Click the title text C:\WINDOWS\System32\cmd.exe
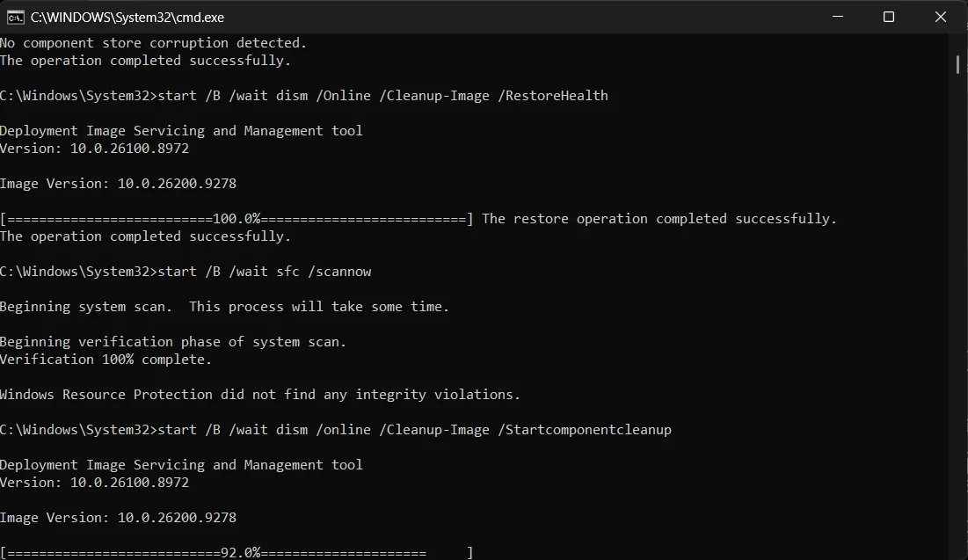 (127, 18)
